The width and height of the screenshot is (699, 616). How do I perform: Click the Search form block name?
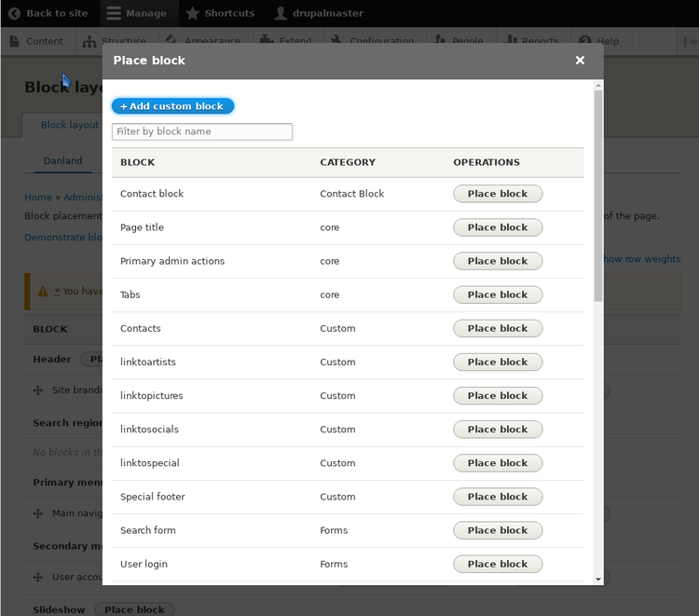tap(148, 530)
